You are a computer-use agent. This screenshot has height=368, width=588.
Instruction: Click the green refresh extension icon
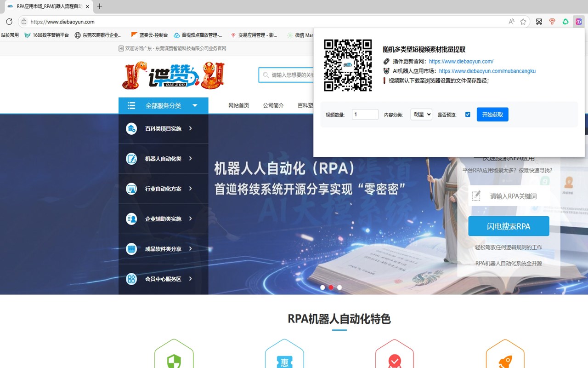(x=565, y=21)
